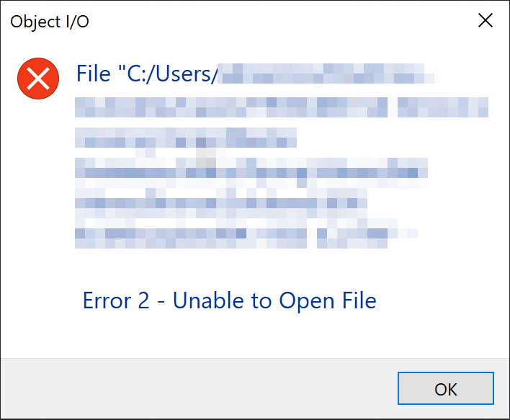Click the word "Unable" in error line

[x=209, y=300]
